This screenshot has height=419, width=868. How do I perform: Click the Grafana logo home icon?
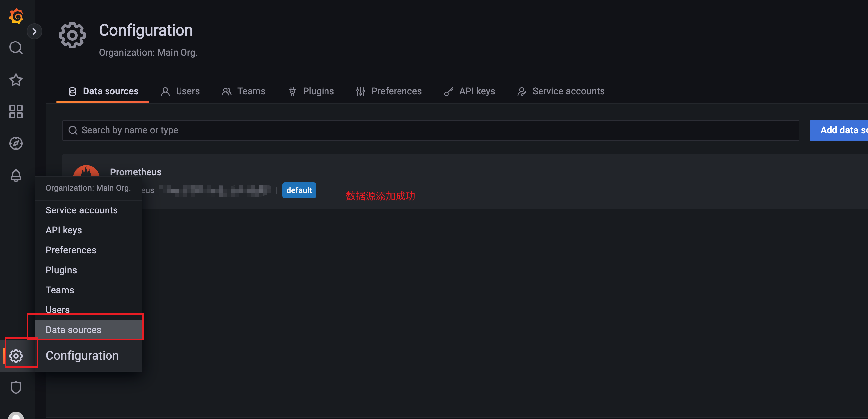coord(16,16)
